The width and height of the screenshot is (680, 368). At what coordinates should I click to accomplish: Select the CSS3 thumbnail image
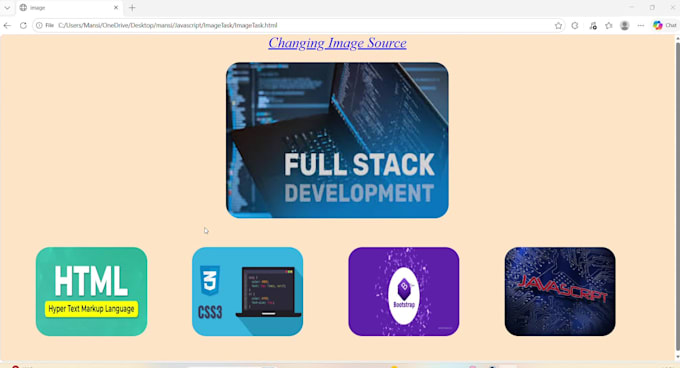pyautogui.click(x=248, y=291)
